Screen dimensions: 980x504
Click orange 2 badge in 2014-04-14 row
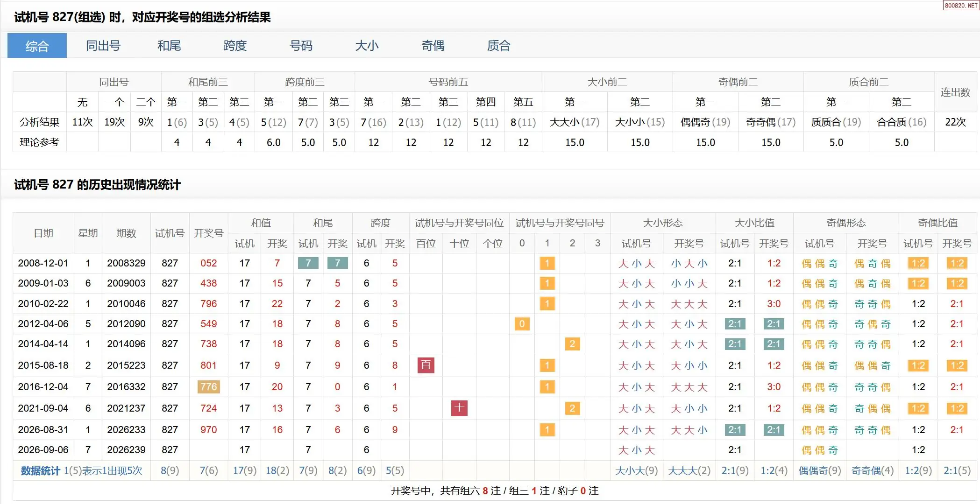572,344
